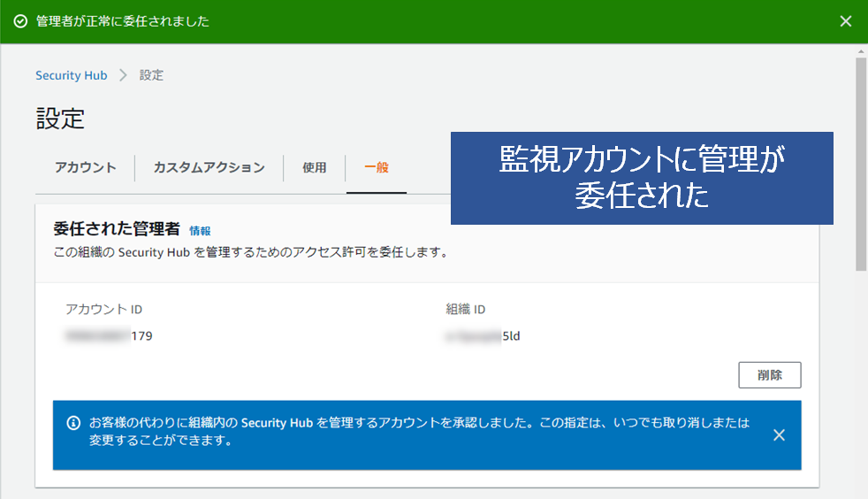Open the 情報 link beside 委任された管理者

200,231
